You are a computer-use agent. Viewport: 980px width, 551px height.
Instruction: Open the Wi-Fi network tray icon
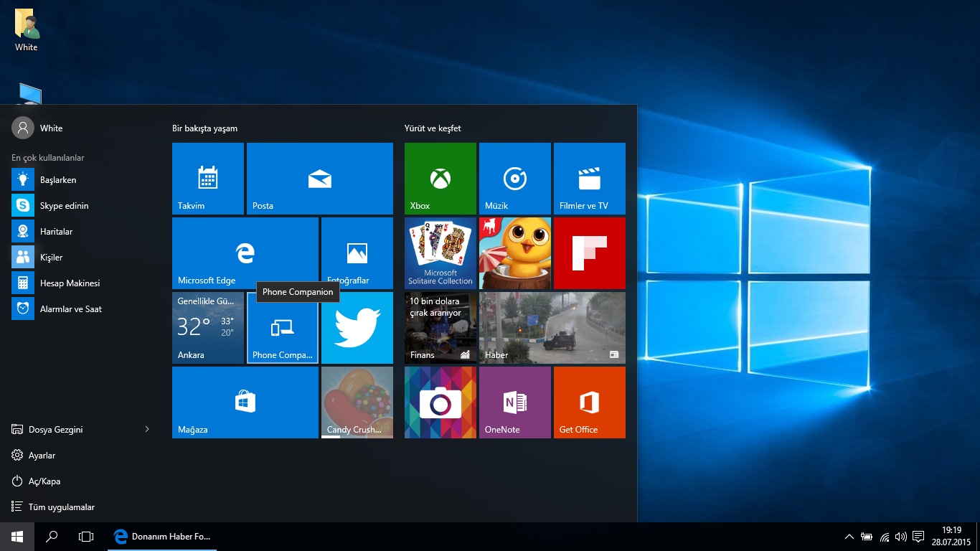tap(885, 537)
